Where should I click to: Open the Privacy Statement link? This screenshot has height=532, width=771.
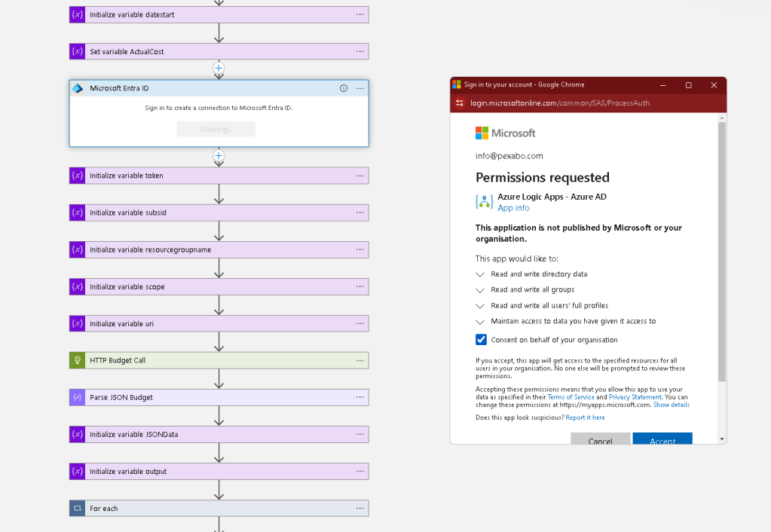point(635,397)
